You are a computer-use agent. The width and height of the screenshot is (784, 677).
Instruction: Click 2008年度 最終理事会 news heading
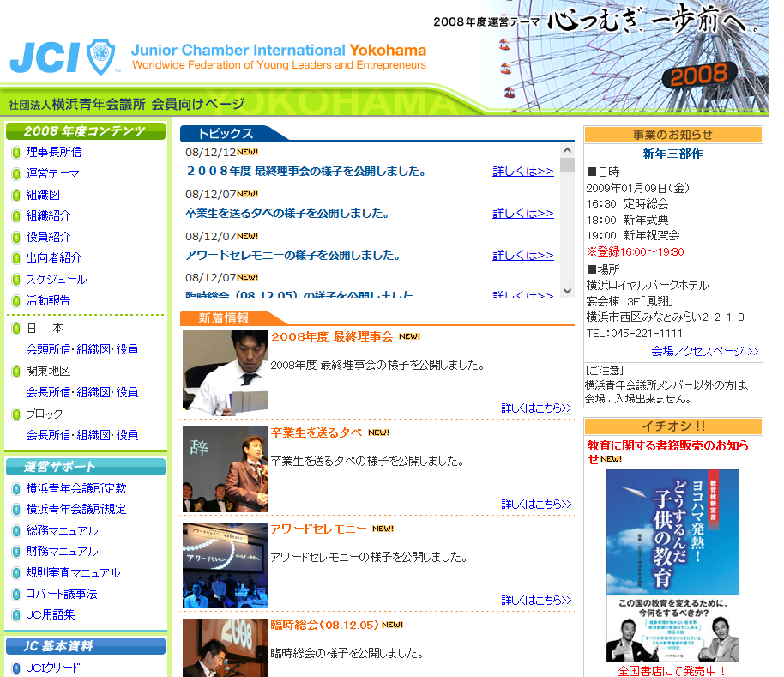coord(332,336)
